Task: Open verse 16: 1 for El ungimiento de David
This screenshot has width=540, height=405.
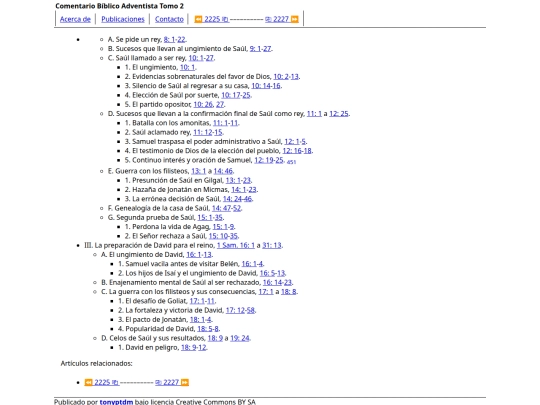Action: 194,255
